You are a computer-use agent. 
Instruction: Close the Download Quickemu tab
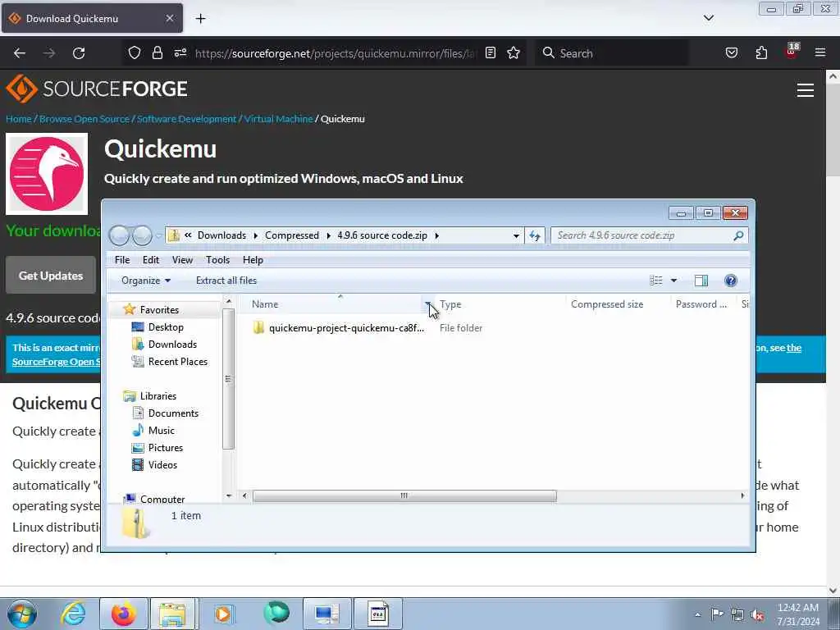click(169, 18)
